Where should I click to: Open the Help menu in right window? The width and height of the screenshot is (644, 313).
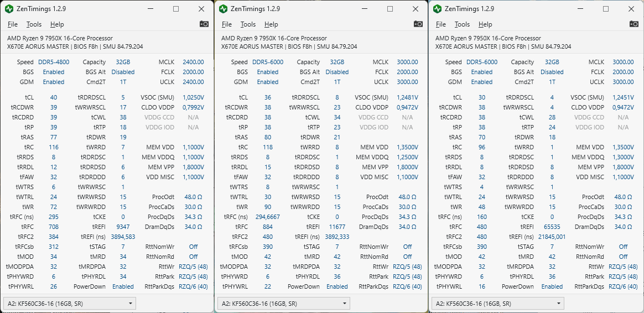point(485,24)
